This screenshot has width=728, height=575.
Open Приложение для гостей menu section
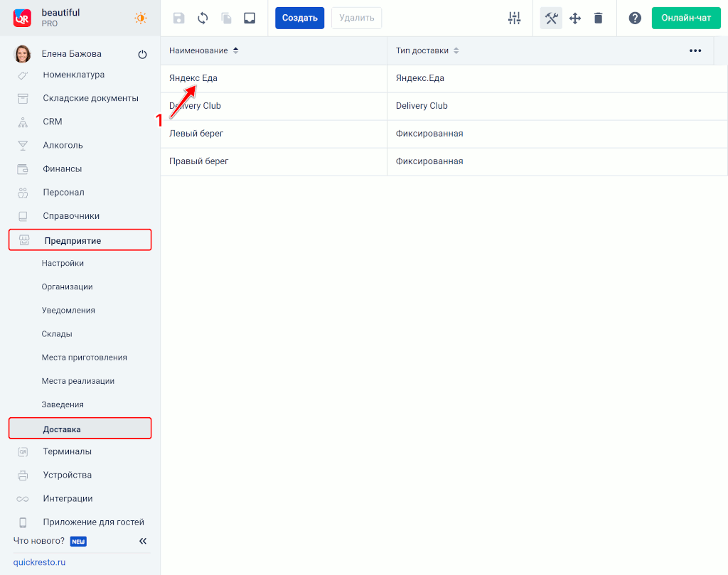93,522
